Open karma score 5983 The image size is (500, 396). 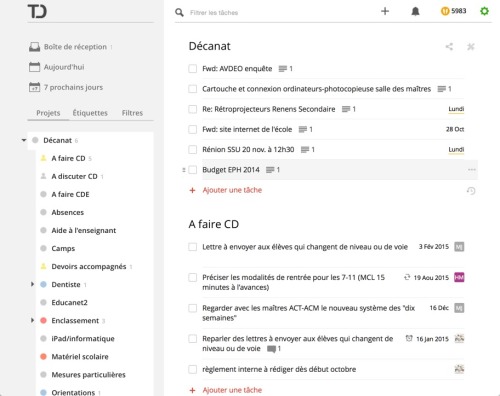tap(453, 11)
